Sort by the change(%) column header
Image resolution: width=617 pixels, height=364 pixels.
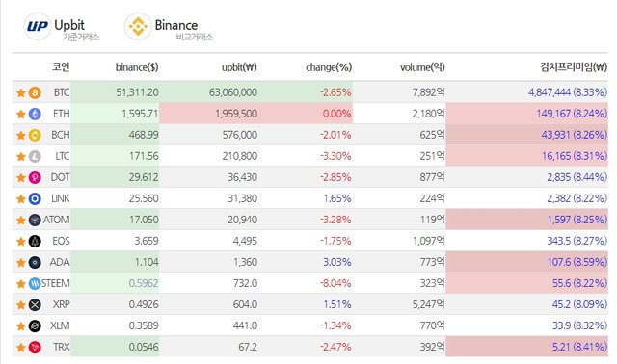coord(329,67)
